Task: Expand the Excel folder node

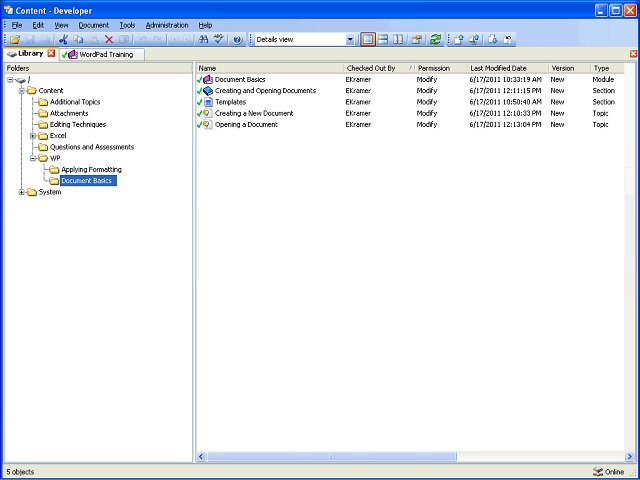Action: pyautogui.click(x=33, y=136)
